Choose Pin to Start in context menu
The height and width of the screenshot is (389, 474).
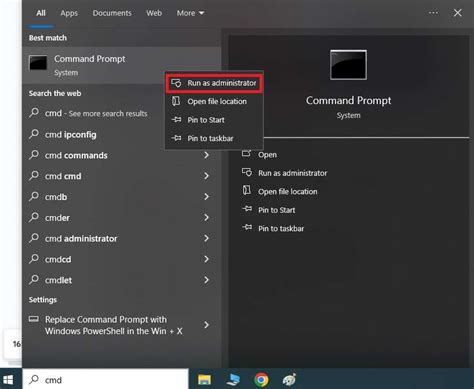[214, 120]
